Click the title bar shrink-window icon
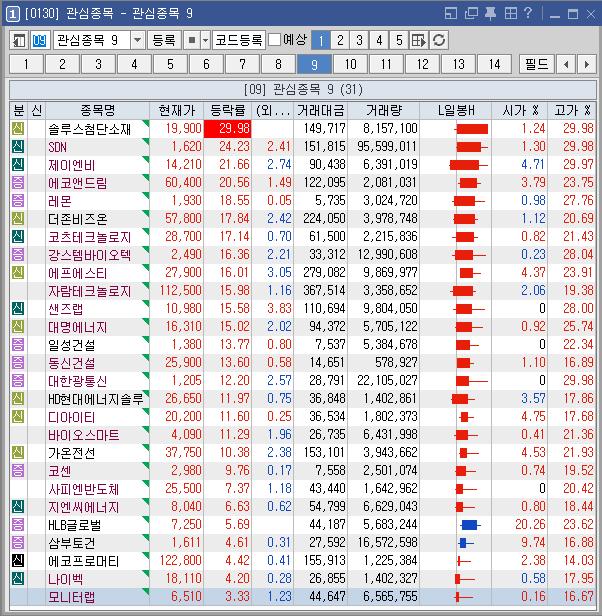The width and height of the screenshot is (602, 616). pyautogui.click(x=451, y=14)
